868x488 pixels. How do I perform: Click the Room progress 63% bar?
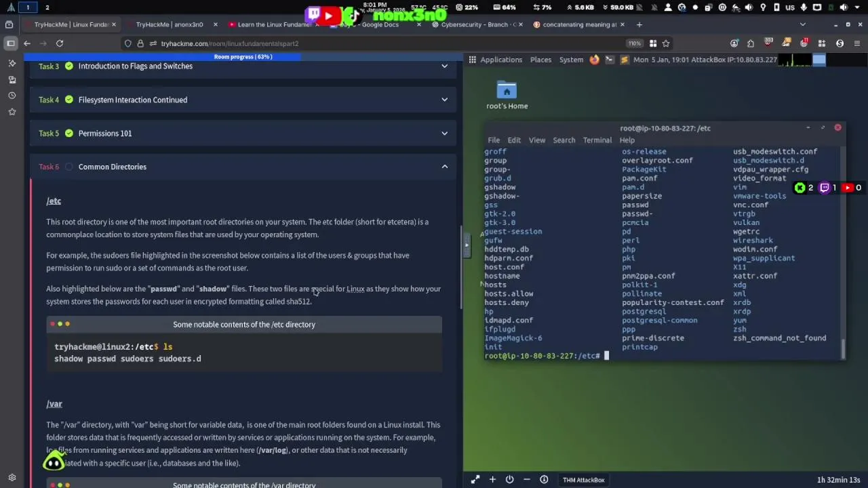coord(243,57)
